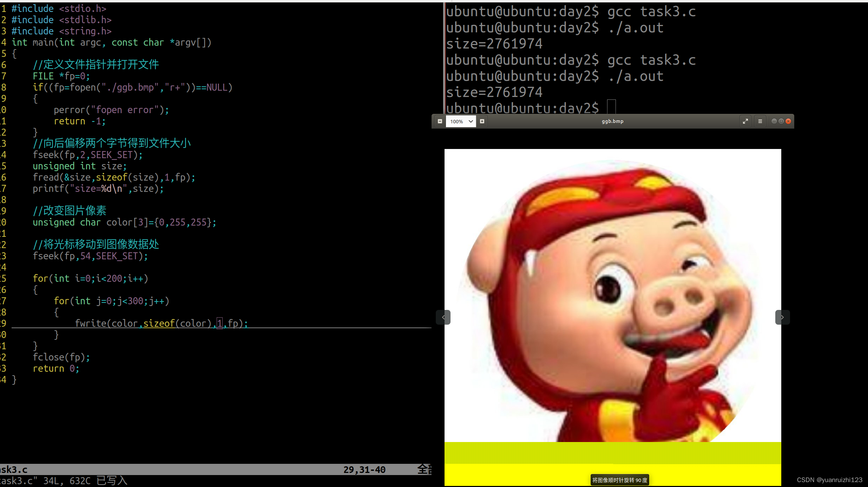The height and width of the screenshot is (487, 868).
Task: Click the first size=2761974 terminal output
Action: (494, 44)
